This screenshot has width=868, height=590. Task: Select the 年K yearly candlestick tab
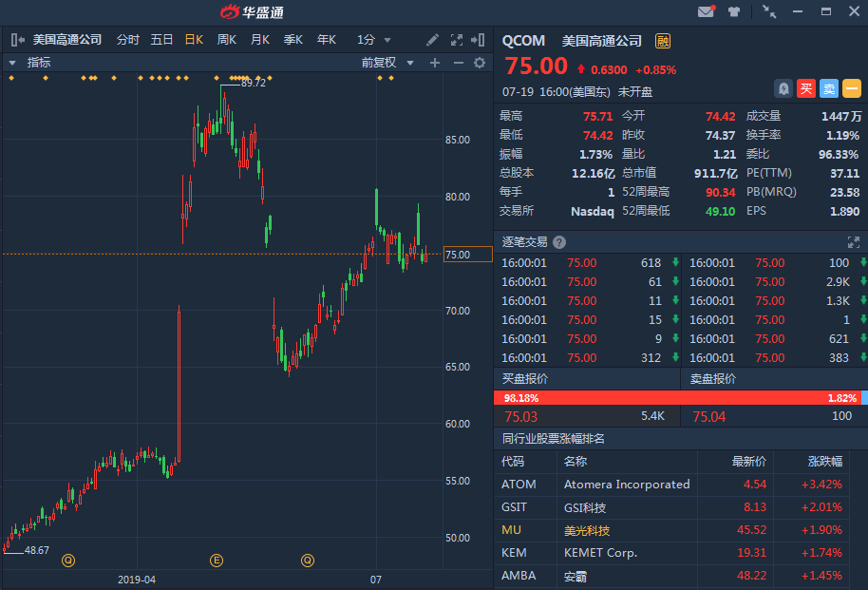(327, 40)
